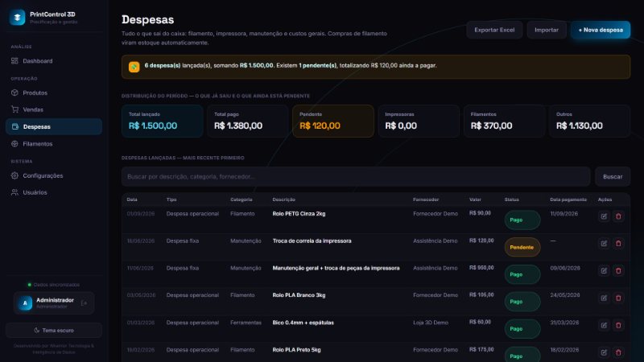Focus the expense search input field
Viewport: 644px width, 362px height.
pyautogui.click(x=356, y=176)
